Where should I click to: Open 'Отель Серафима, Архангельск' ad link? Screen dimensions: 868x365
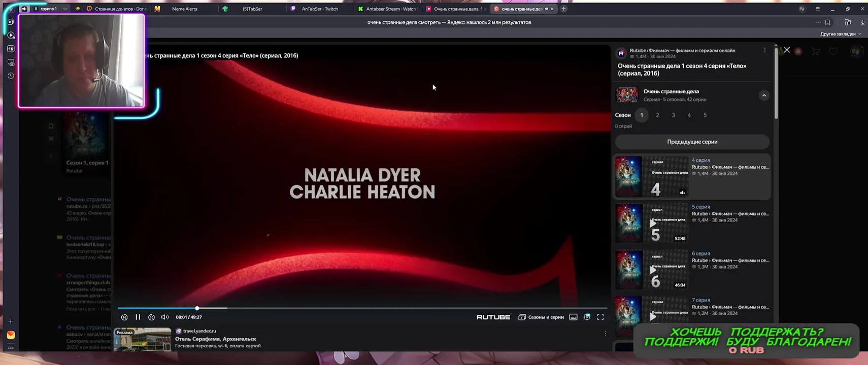pos(215,339)
